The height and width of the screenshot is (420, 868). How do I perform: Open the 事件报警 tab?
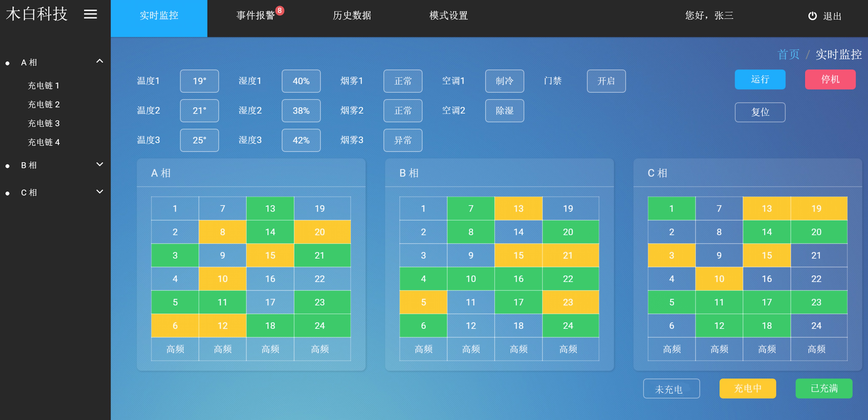point(255,16)
